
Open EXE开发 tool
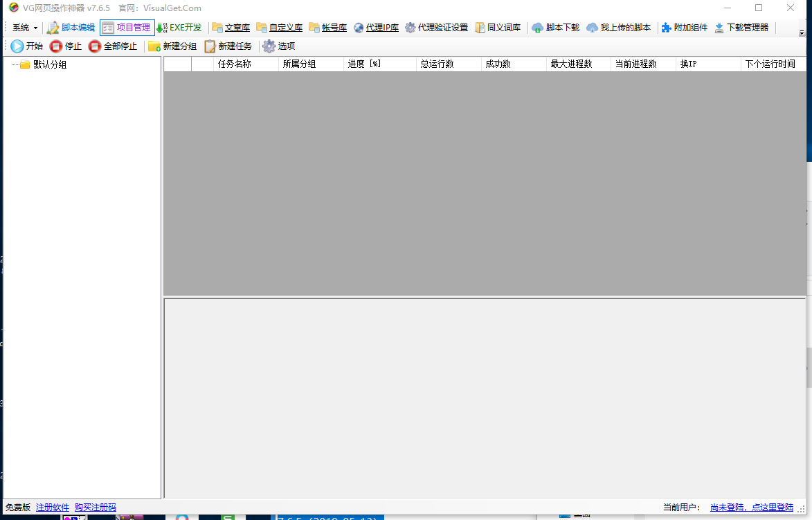(x=179, y=28)
